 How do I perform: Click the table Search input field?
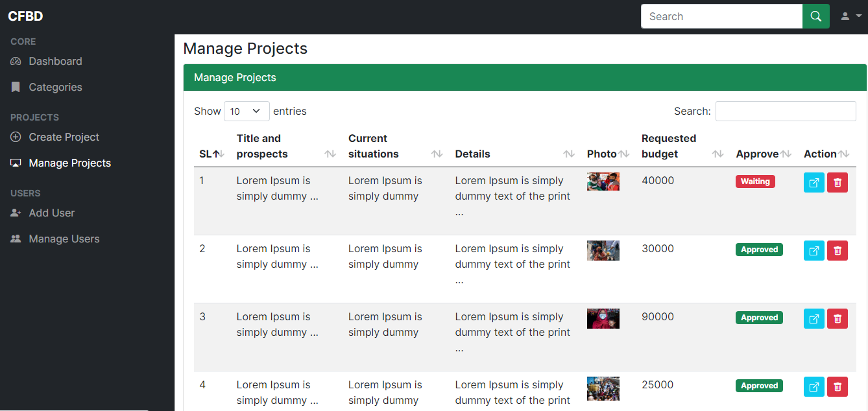785,111
